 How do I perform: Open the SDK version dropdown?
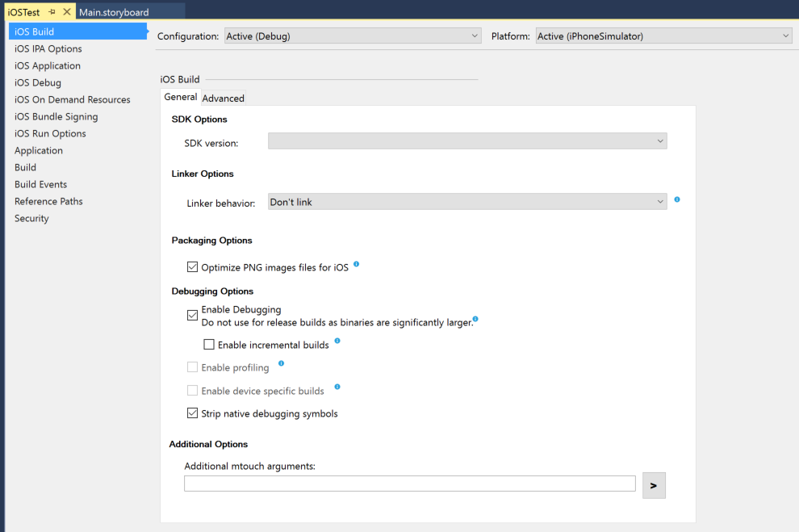pos(467,141)
